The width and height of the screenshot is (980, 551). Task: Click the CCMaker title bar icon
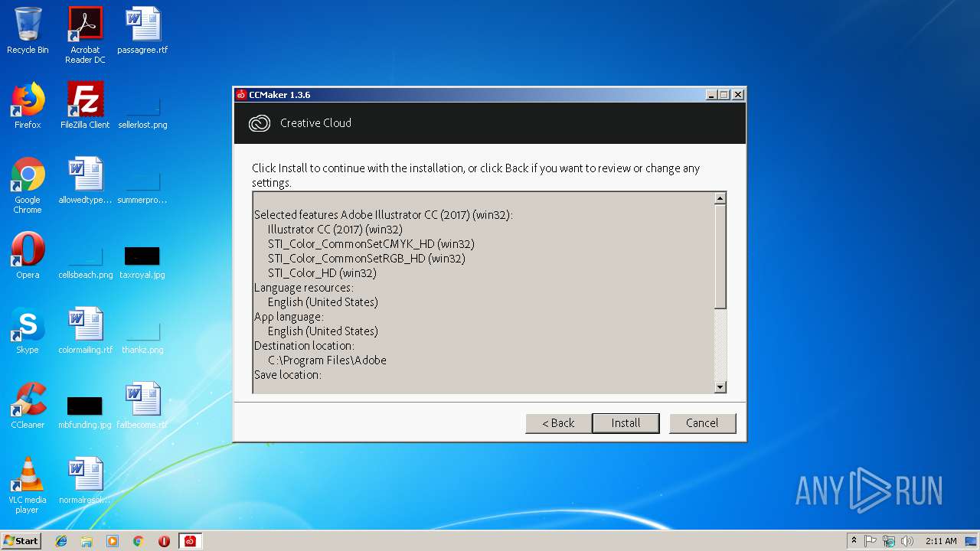tap(241, 95)
